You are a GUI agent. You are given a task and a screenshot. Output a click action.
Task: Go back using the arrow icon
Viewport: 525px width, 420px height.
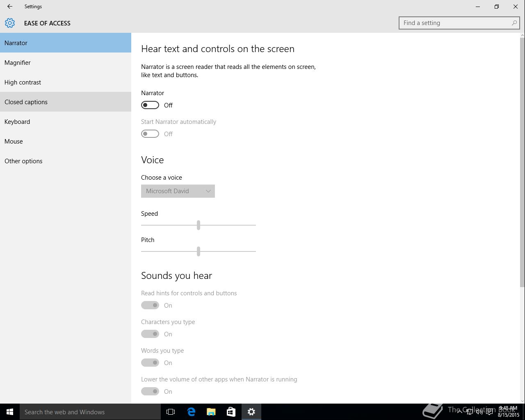[x=10, y=7]
